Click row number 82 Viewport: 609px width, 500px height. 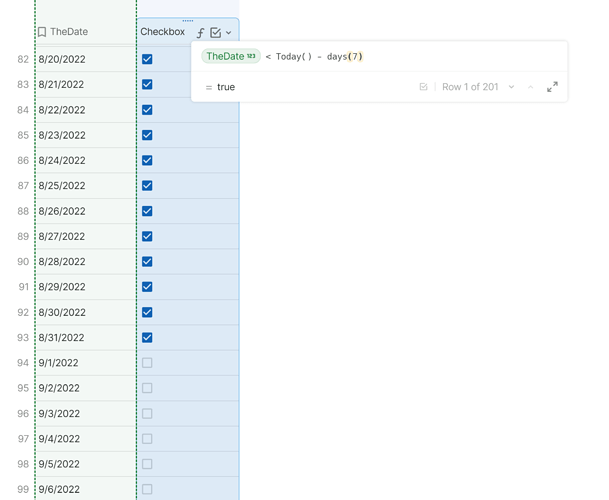pos(23,59)
